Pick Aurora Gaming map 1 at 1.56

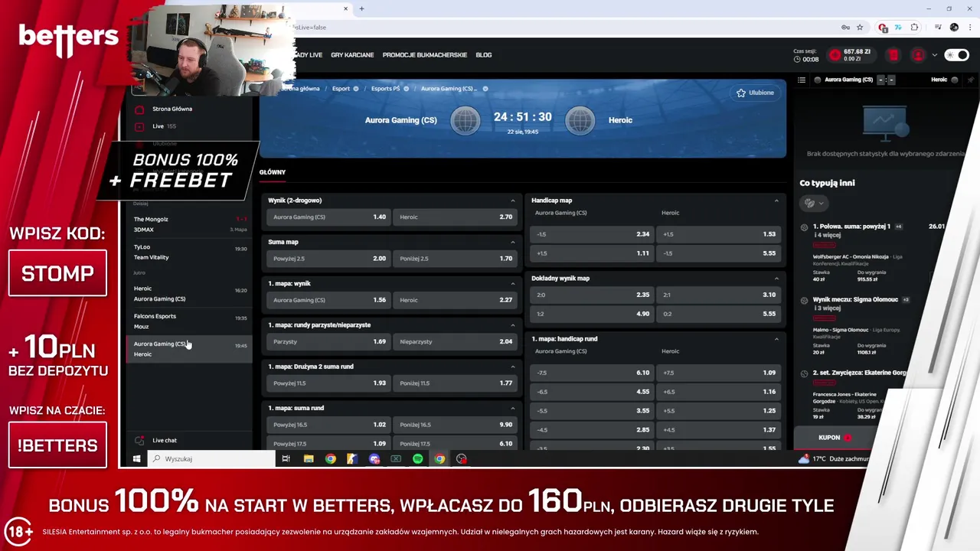coord(328,300)
